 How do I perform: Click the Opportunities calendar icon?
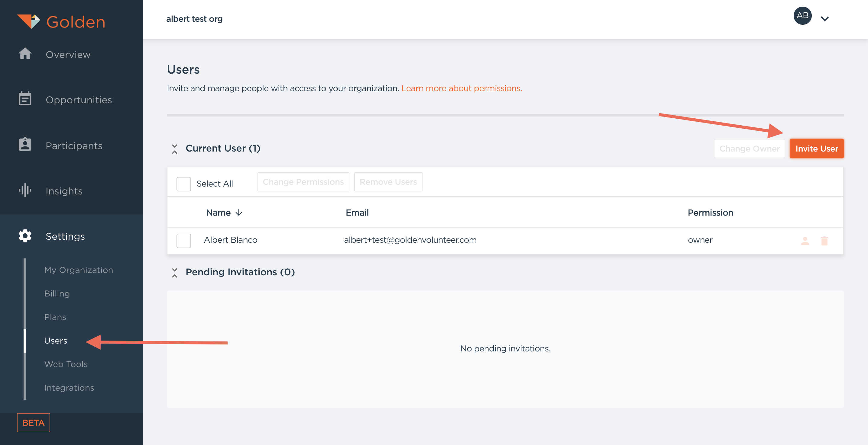click(x=25, y=99)
